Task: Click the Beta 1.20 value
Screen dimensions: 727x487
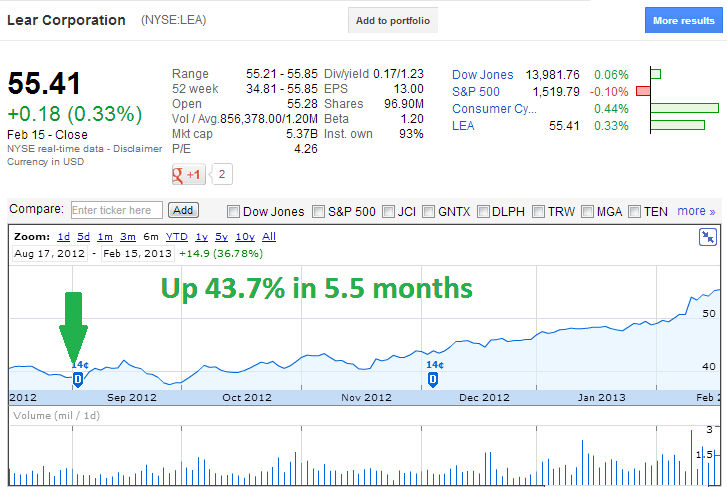Action: pyautogui.click(x=412, y=119)
